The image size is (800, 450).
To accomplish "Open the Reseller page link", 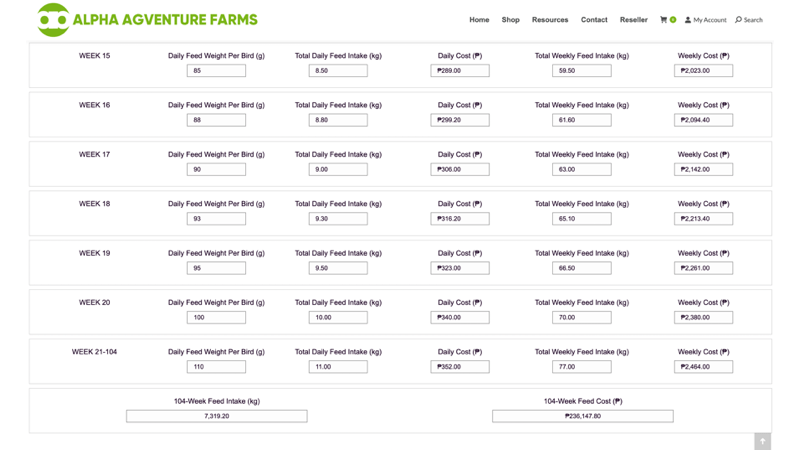I will pos(634,20).
